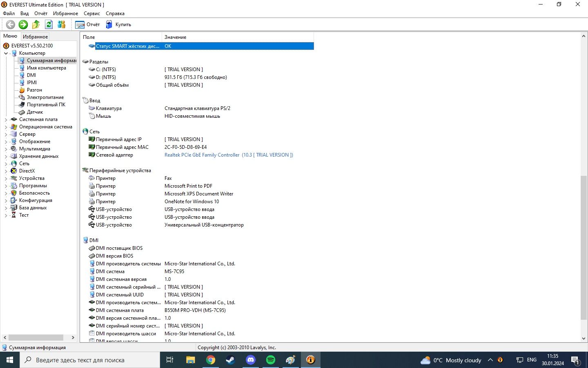588x368 pixels.
Task: Click the Тест hourglass icon
Action: (14, 215)
